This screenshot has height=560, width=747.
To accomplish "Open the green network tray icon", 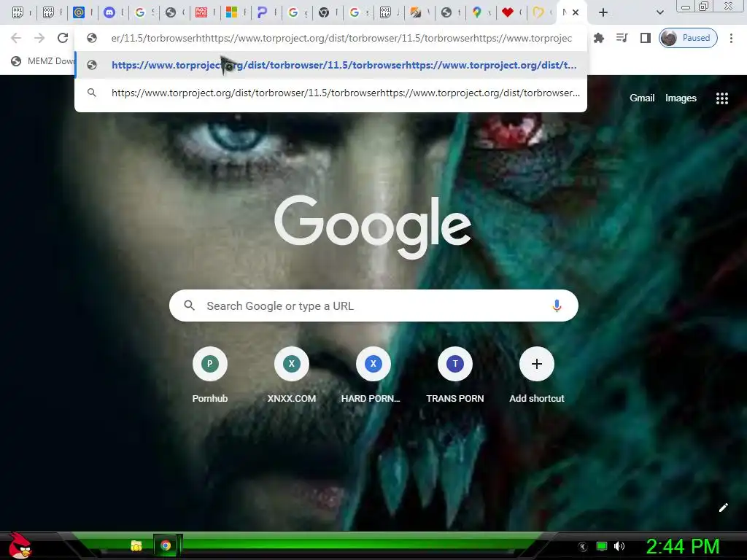I will tap(601, 547).
